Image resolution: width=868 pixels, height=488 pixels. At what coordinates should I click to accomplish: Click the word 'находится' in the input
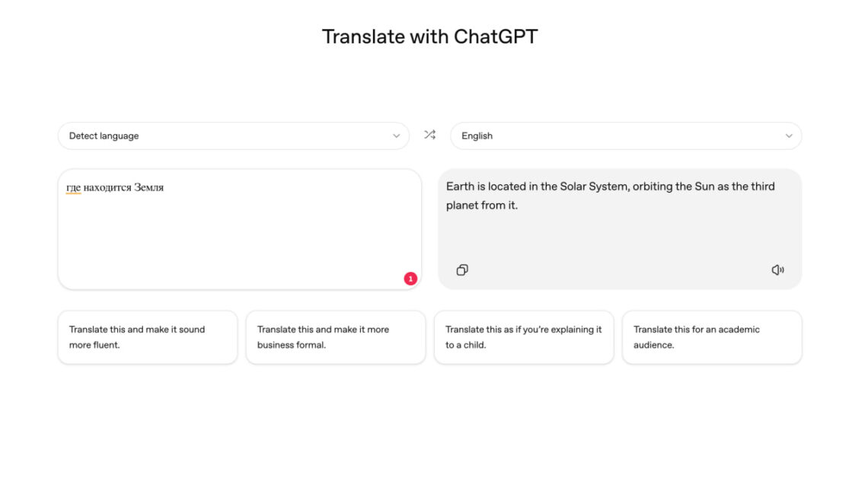tap(107, 187)
